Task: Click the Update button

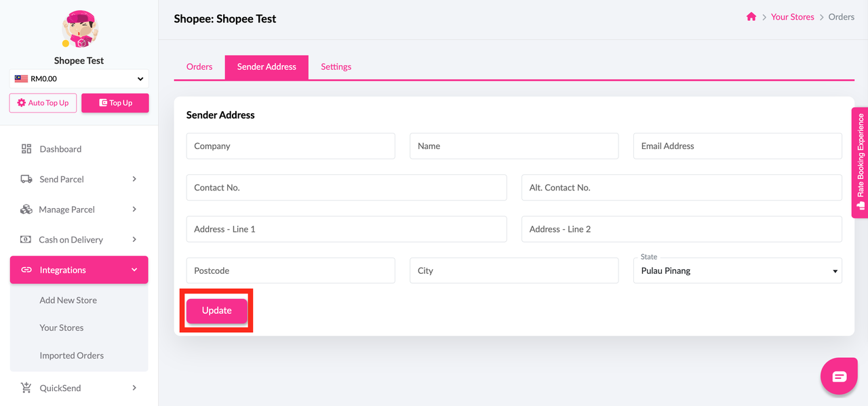Action: pyautogui.click(x=217, y=310)
